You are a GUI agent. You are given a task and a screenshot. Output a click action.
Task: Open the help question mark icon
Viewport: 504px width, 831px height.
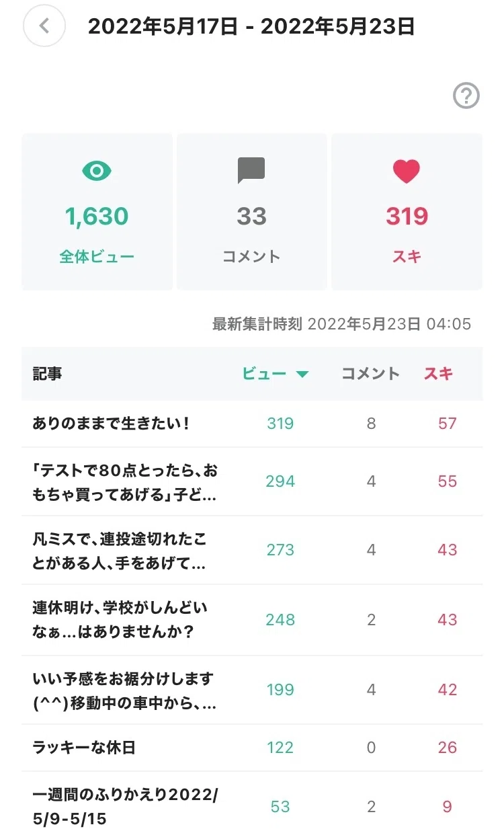coord(466,96)
